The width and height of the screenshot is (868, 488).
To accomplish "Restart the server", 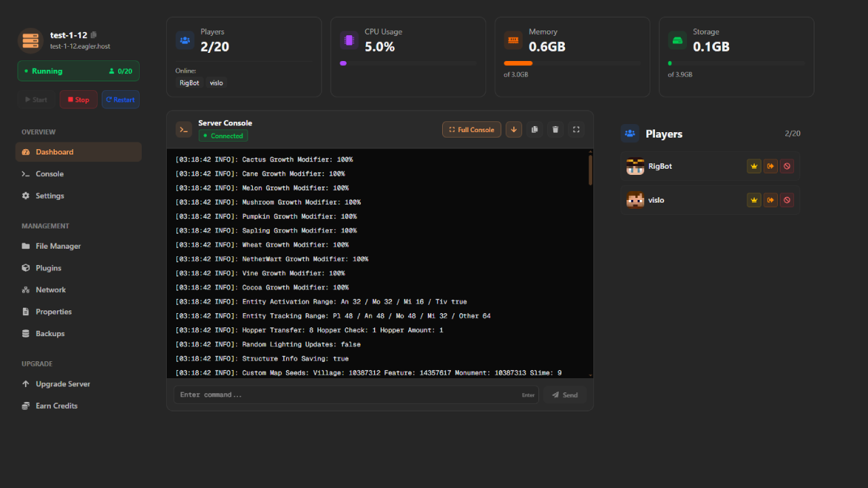I will (x=120, y=99).
